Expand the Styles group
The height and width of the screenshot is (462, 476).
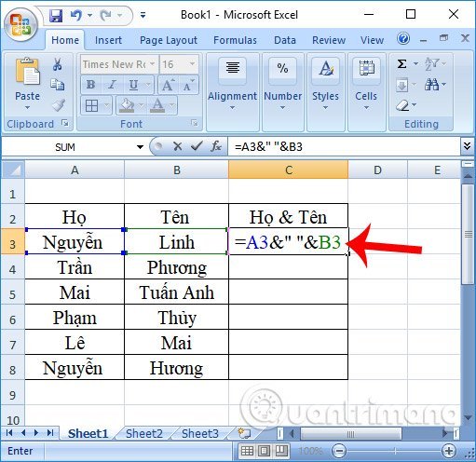(x=325, y=92)
